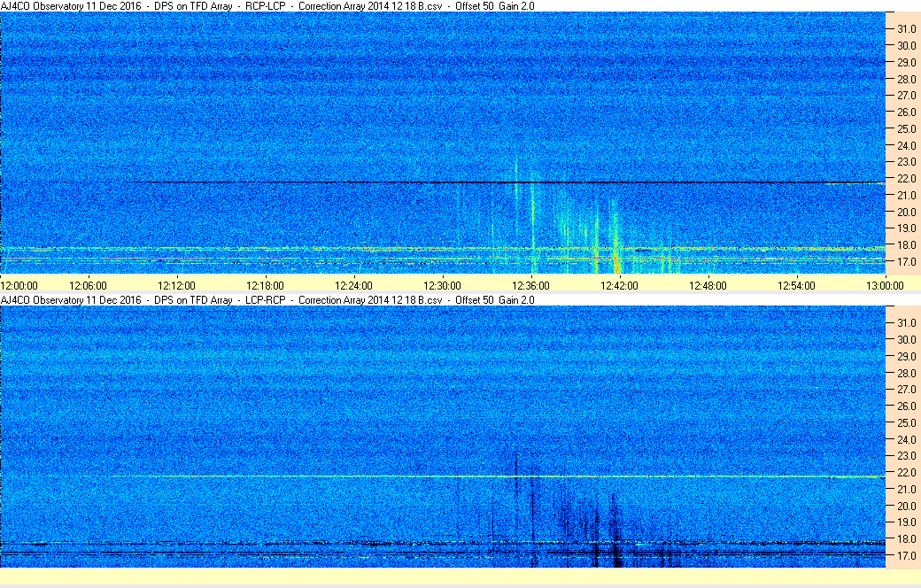Click 17.0 frequency label in RCP-LCP panel
This screenshot has width=921, height=588.
point(906,261)
